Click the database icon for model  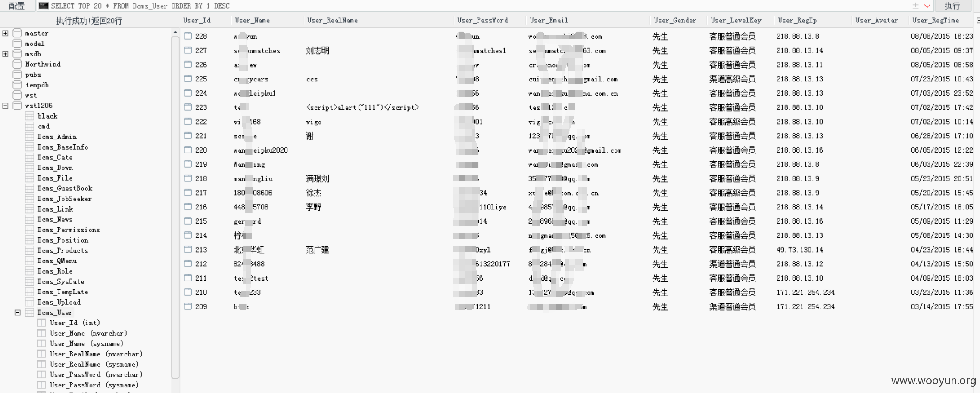[x=17, y=44]
